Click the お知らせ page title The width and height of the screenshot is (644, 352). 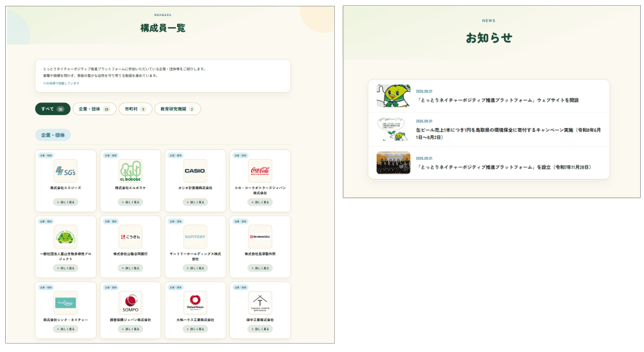coord(489,38)
